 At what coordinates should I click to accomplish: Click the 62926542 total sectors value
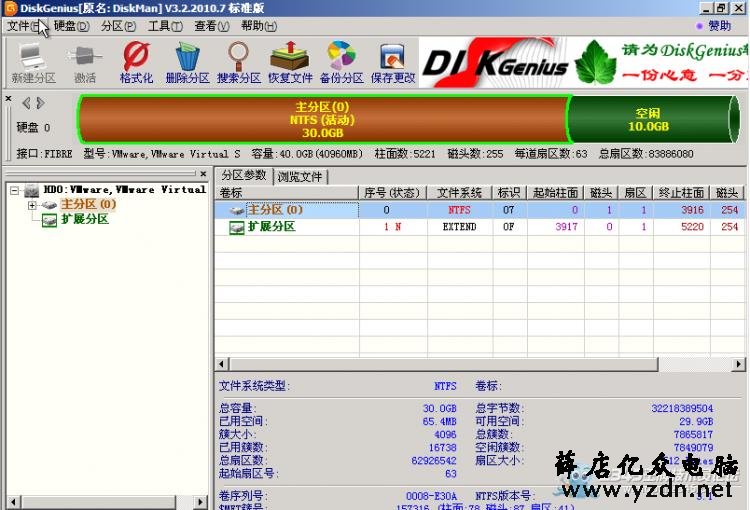434,461
